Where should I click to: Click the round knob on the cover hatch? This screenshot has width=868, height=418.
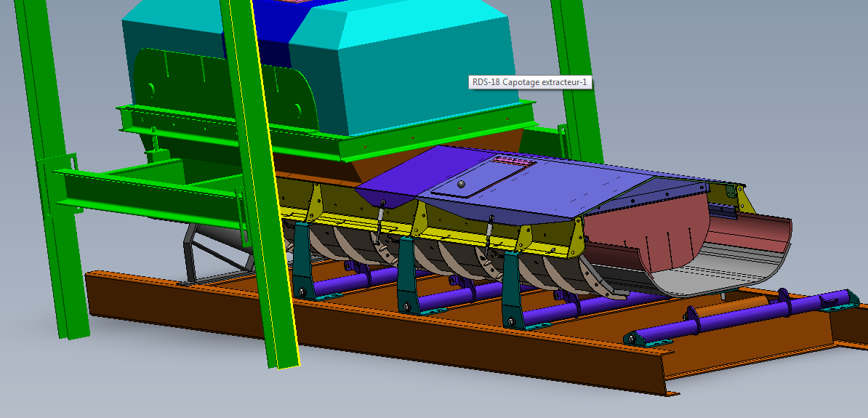click(461, 184)
